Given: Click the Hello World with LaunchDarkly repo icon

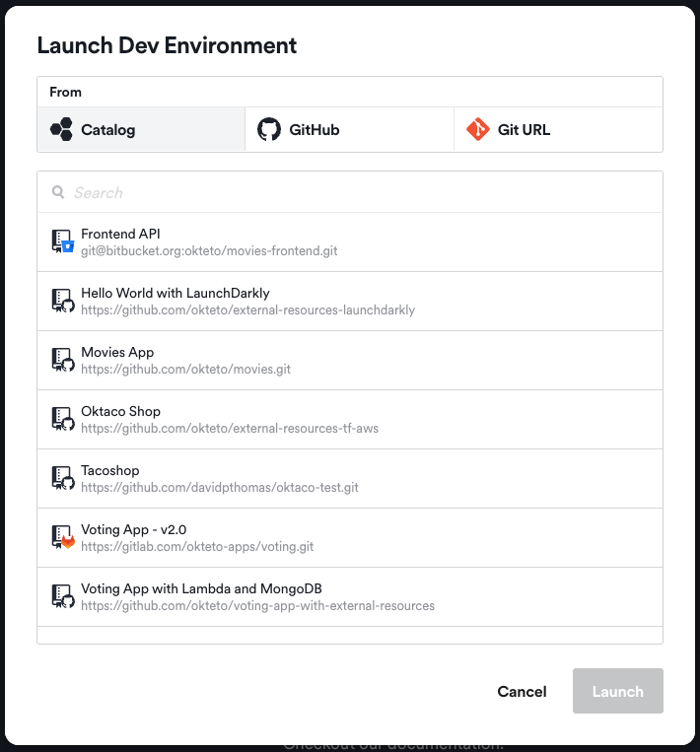Looking at the screenshot, I should pyautogui.click(x=63, y=301).
